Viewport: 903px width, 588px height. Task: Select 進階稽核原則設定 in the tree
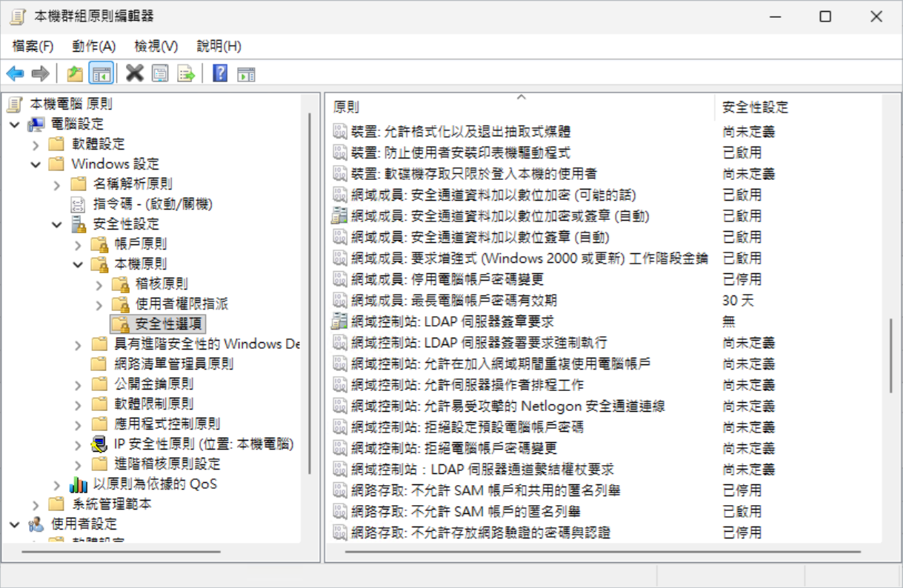(167, 464)
